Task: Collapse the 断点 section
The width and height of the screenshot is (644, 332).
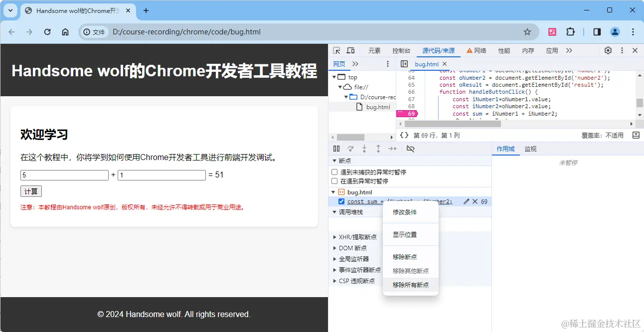Action: [334, 161]
